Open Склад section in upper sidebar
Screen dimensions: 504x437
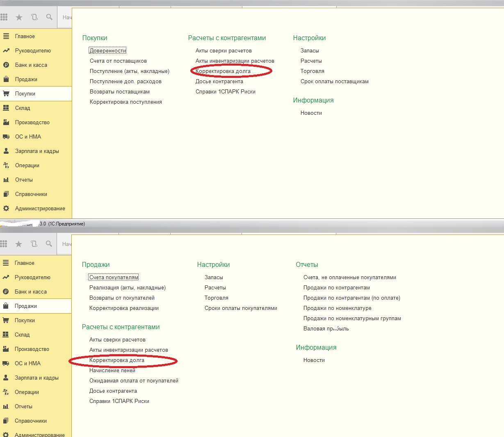click(x=23, y=108)
